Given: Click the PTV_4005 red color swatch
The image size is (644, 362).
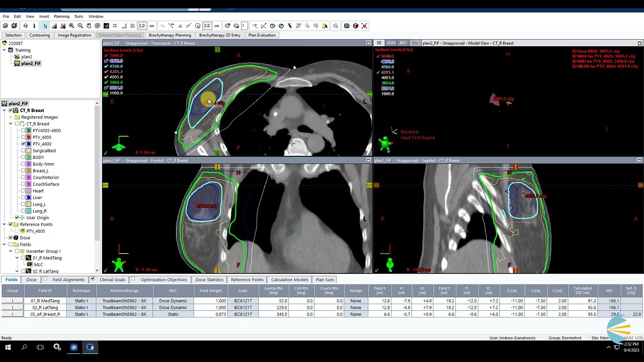Looking at the screenshot, I should (29, 137).
